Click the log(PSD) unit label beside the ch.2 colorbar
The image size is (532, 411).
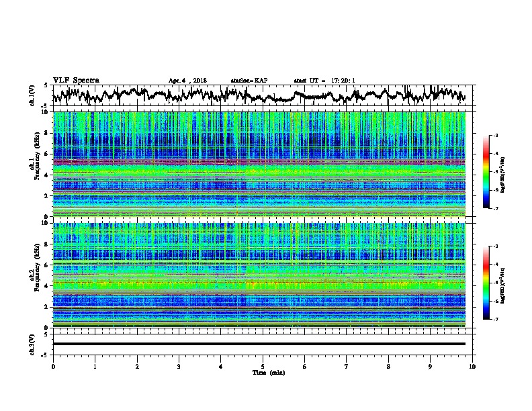point(503,286)
